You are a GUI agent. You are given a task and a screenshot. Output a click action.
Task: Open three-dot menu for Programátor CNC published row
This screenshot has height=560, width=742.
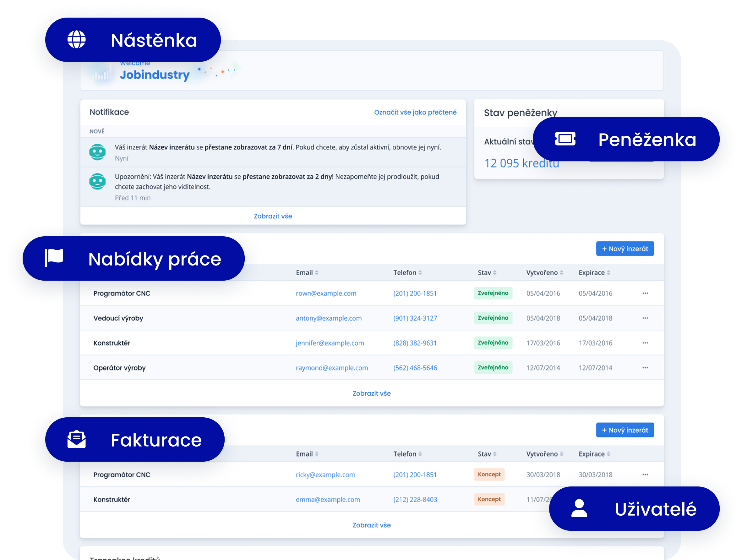click(x=645, y=293)
